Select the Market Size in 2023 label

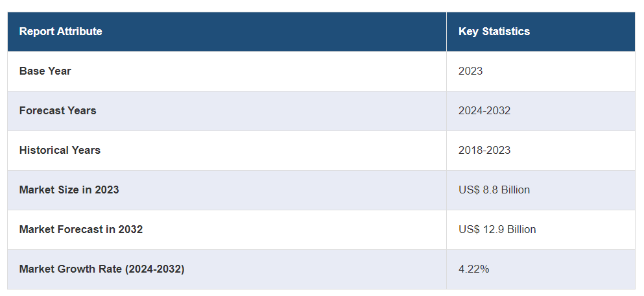coord(69,190)
